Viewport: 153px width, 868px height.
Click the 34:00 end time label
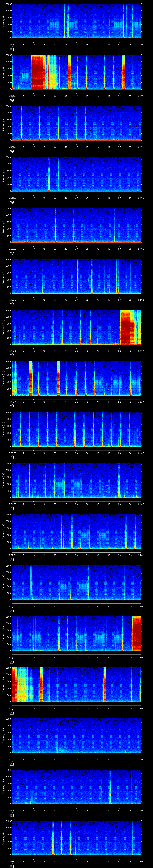[141, 606]
